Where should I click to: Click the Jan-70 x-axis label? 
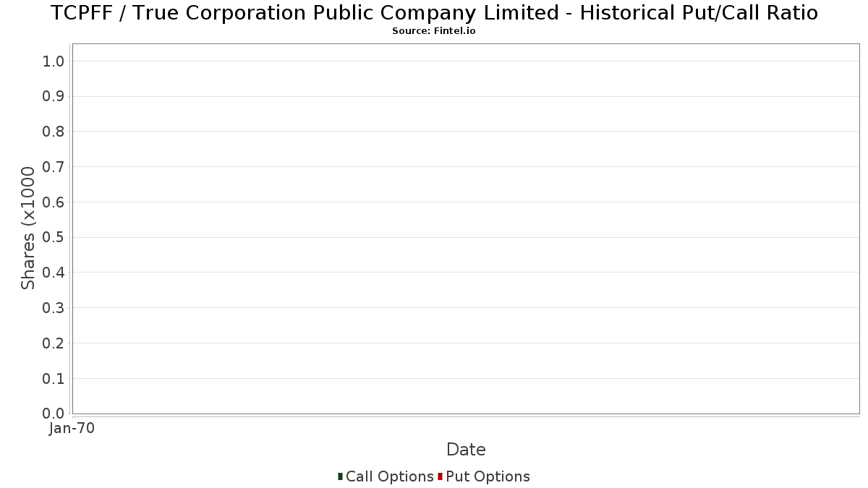[72, 429]
